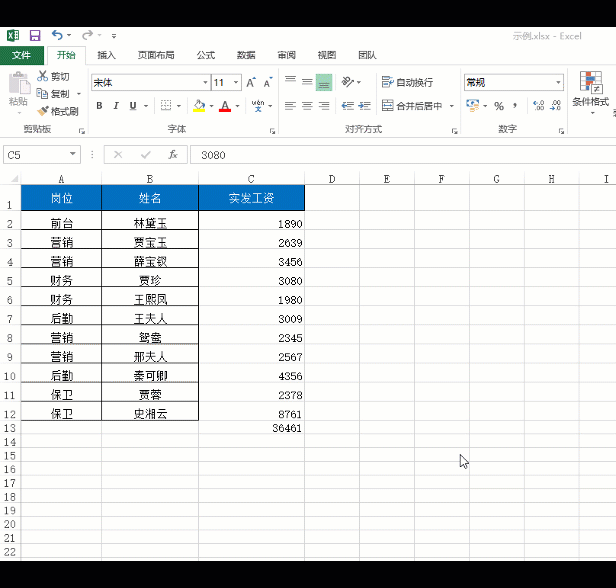Toggle underline formatting
This screenshot has width=616, height=588.
point(133,106)
